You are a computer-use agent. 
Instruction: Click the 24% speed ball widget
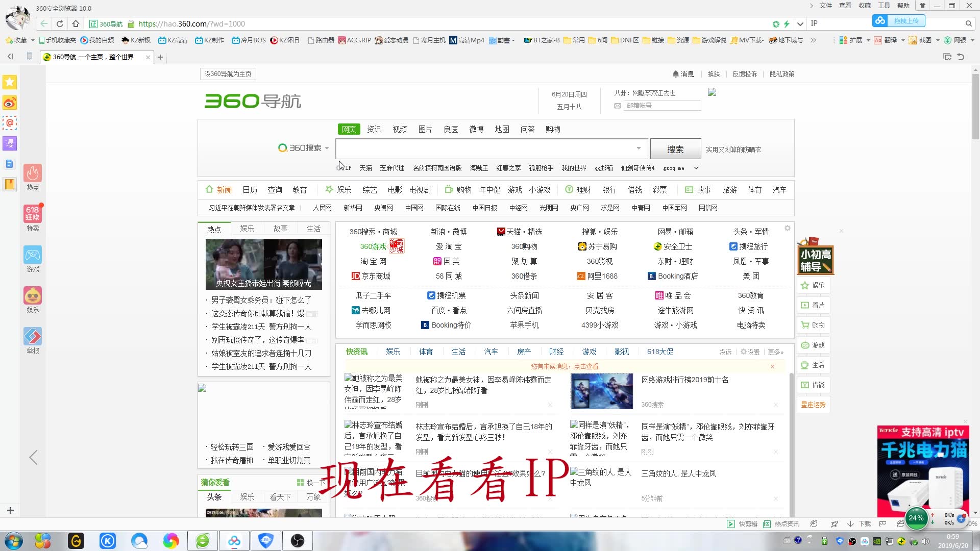coord(916,518)
